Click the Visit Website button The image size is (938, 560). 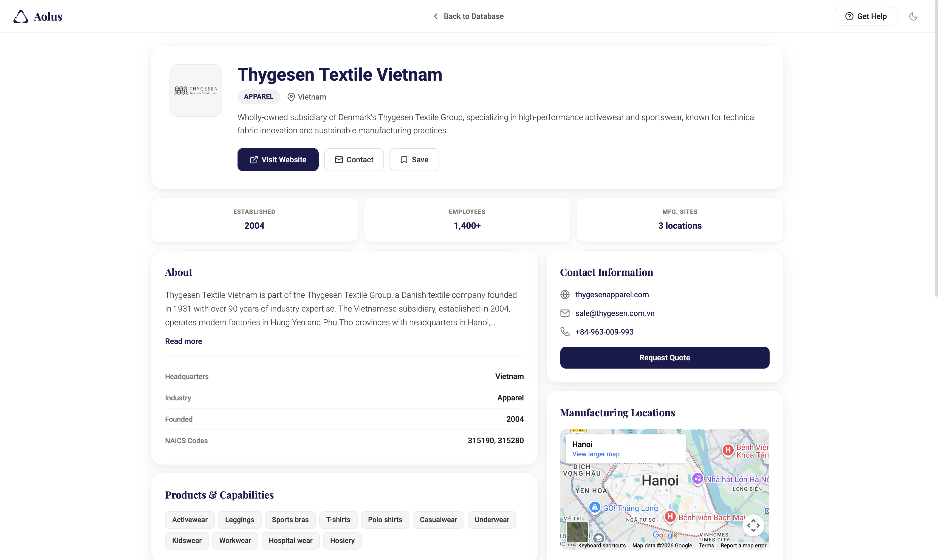coord(278,160)
